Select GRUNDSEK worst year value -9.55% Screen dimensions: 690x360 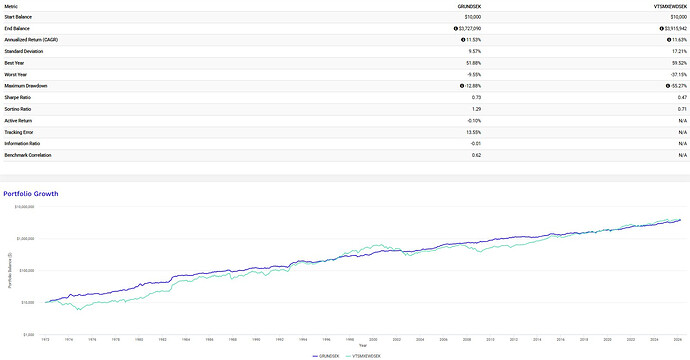pos(474,74)
